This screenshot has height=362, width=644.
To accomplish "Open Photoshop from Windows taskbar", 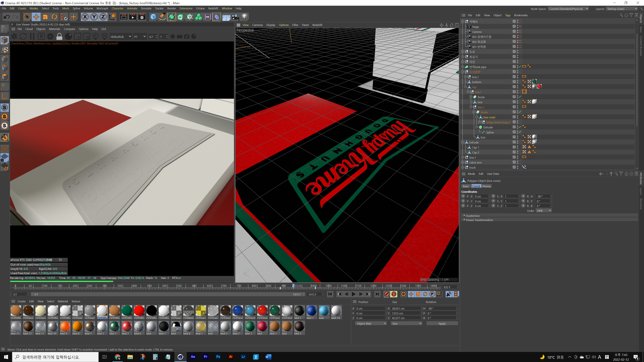I will click(218, 357).
